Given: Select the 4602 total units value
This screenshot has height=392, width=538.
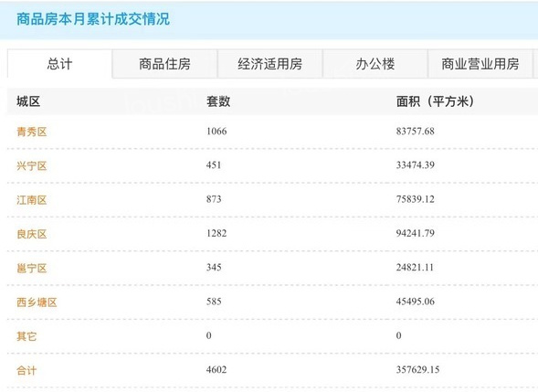Looking at the screenshot, I should point(216,370).
